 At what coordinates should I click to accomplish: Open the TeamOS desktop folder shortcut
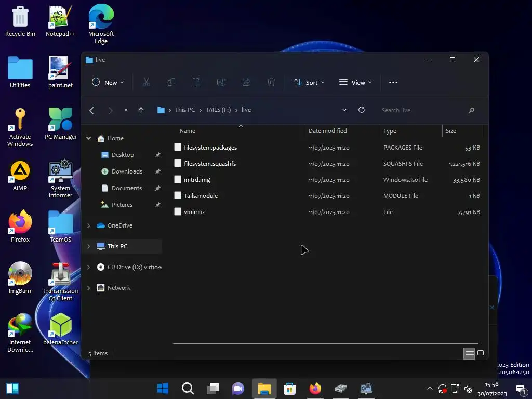(60, 227)
